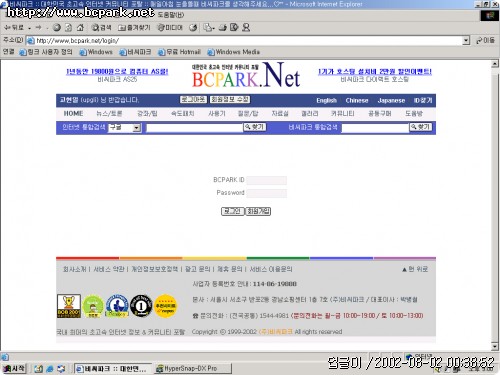Click the 찾기 button for 비씨파크 search
This screenshot has width=500, height=375.
point(421,127)
